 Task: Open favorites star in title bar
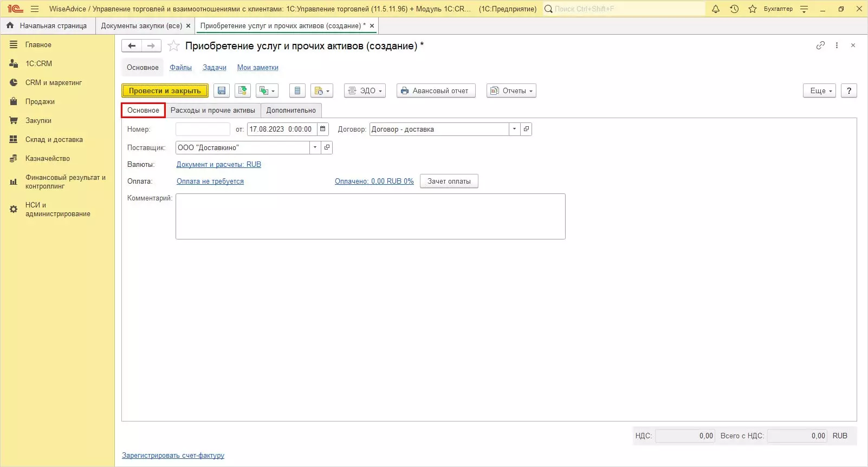coord(753,9)
